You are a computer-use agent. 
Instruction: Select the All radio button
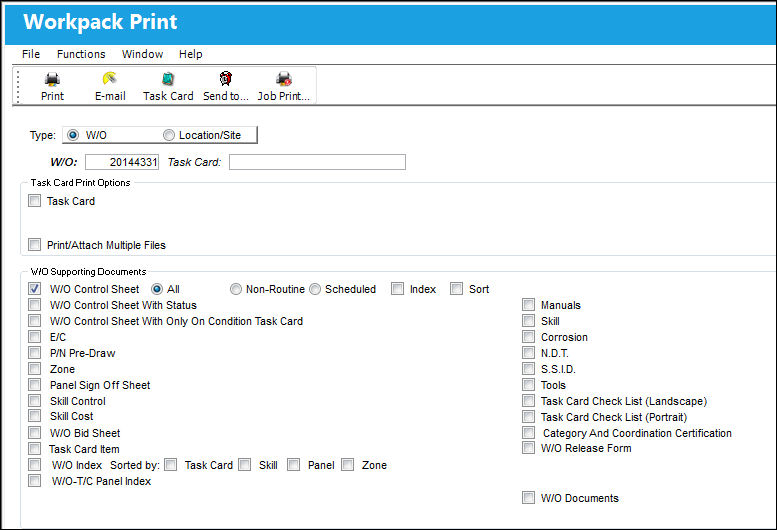(157, 289)
